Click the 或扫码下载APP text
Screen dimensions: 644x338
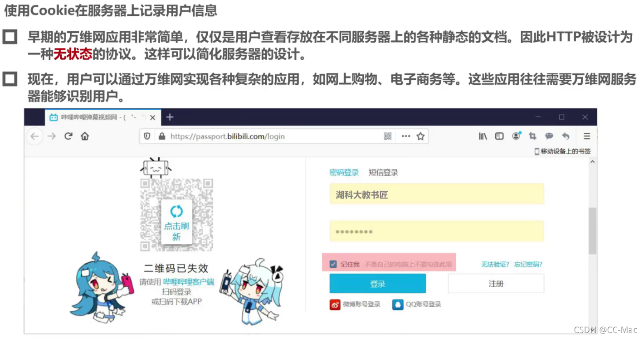(x=176, y=301)
